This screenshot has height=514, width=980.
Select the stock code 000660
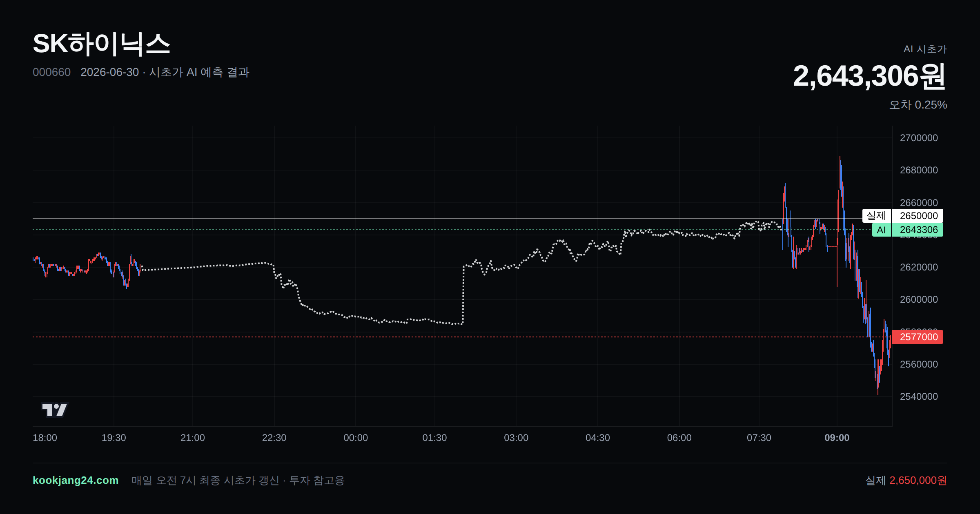point(51,72)
